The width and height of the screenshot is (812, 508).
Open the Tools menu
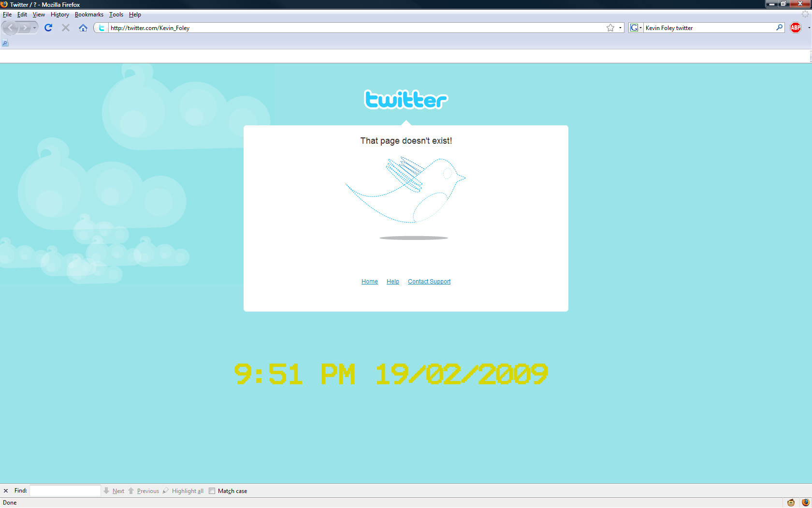[116, 15]
